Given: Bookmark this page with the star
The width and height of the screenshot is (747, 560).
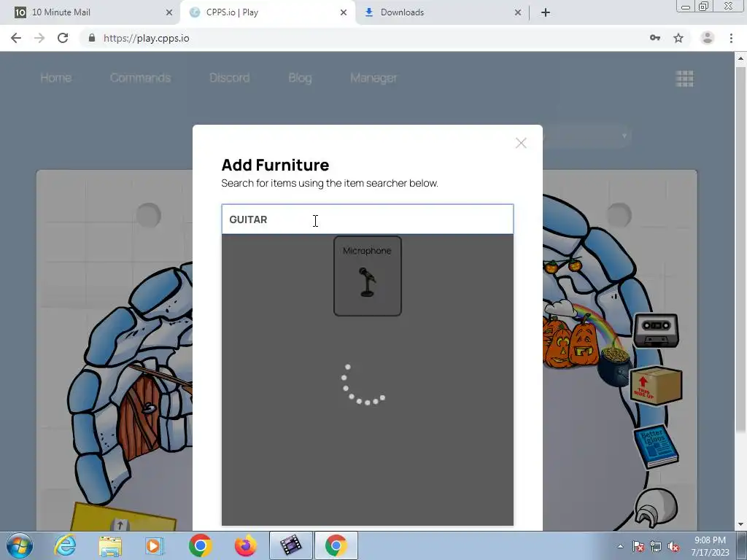Looking at the screenshot, I should coord(678,38).
